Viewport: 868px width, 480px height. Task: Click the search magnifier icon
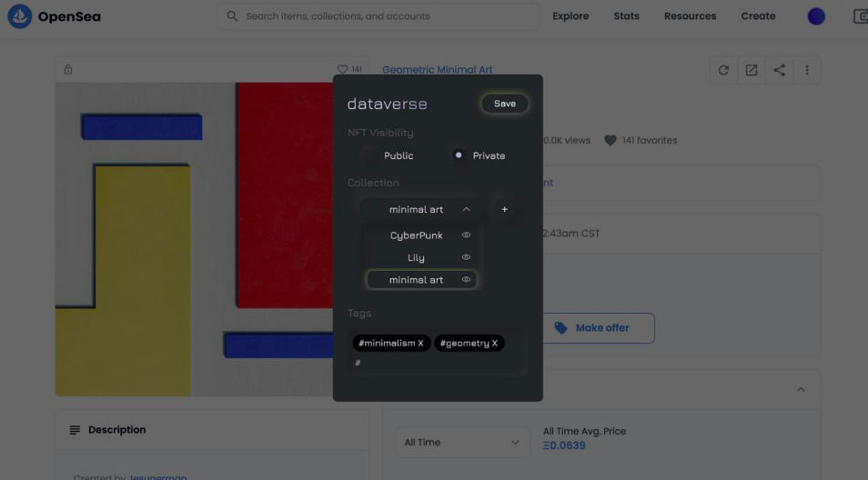[233, 16]
